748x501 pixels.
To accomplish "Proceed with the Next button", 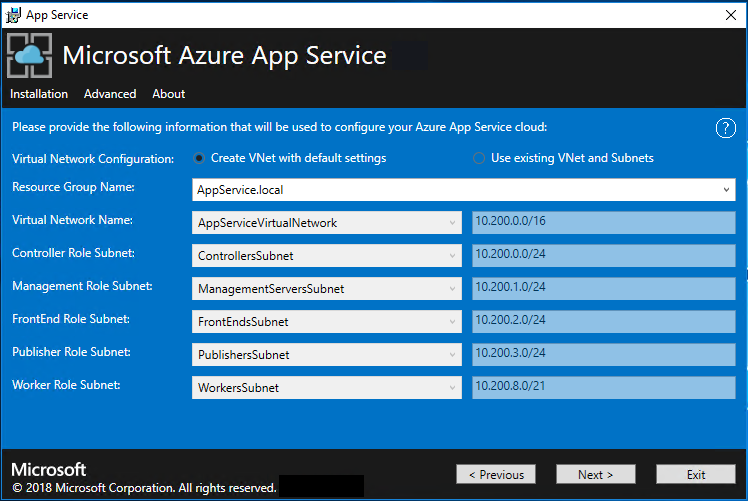I will point(595,474).
